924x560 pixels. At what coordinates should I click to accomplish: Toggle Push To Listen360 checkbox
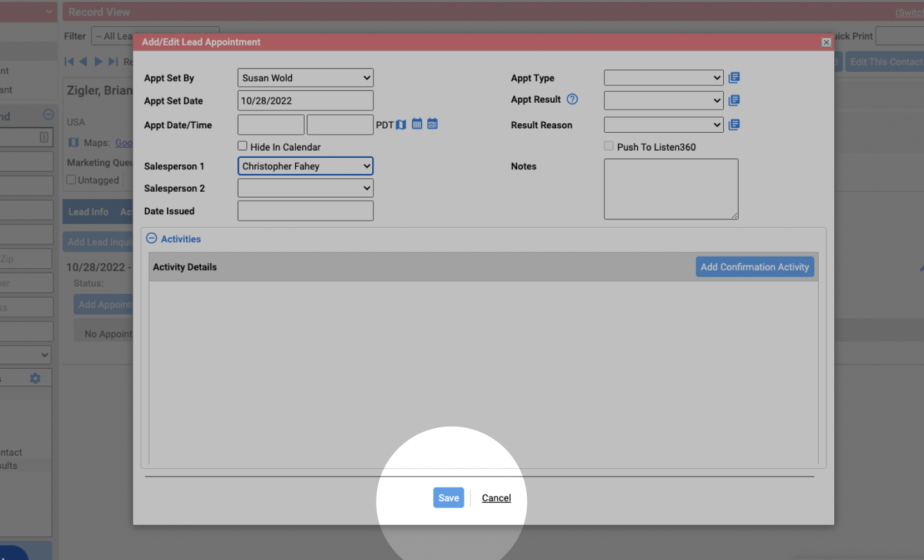[x=609, y=146]
